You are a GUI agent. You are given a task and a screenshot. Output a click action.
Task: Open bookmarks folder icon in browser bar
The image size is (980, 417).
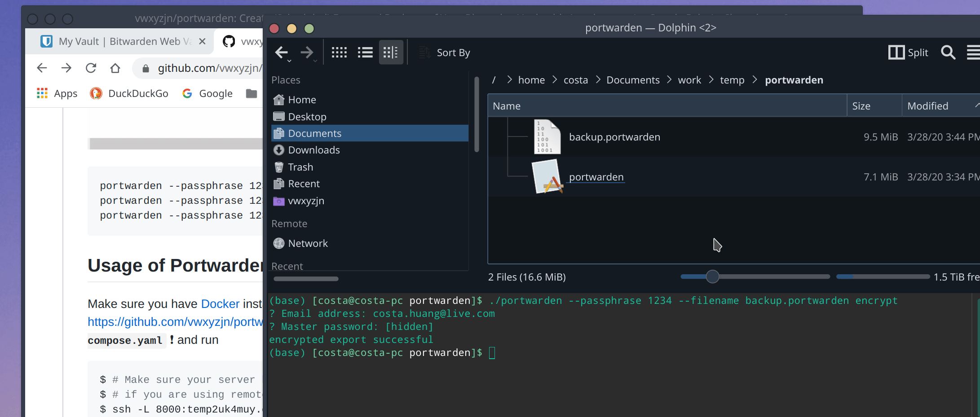point(252,93)
